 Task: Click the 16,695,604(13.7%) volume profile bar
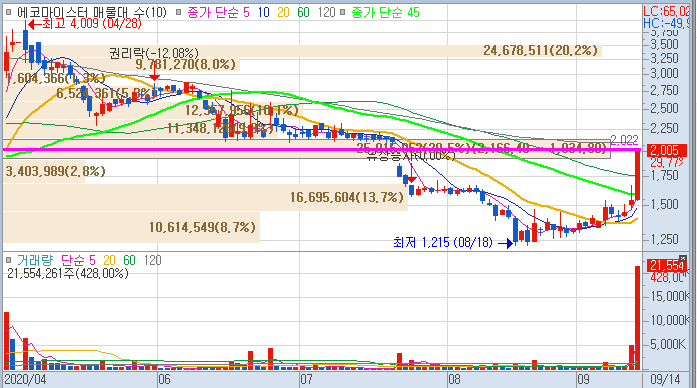coord(205,197)
